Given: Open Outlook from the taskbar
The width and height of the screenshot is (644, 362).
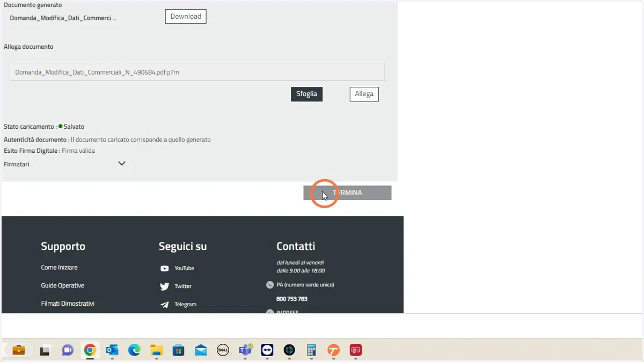Looking at the screenshot, I should (x=112, y=350).
